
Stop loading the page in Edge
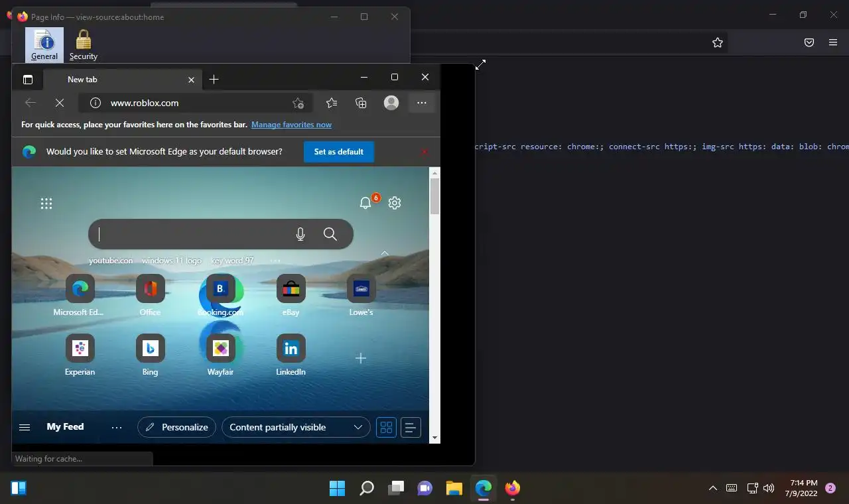pyautogui.click(x=59, y=103)
